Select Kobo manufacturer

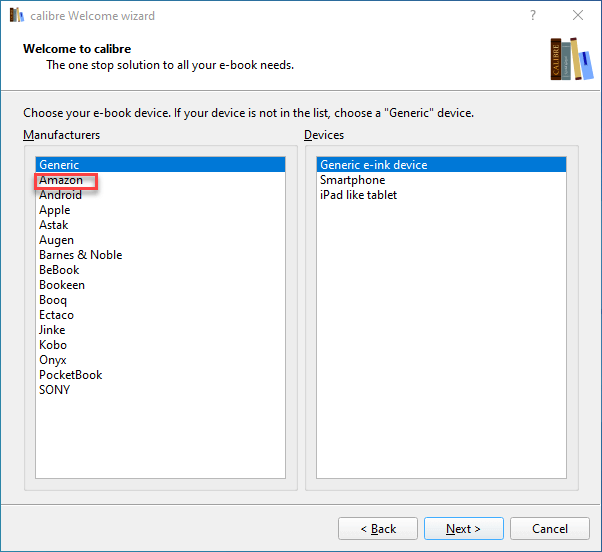[160, 344]
